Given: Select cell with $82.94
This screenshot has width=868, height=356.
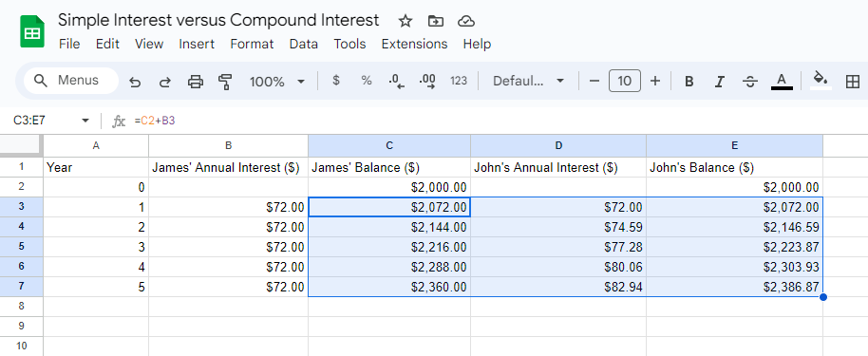Looking at the screenshot, I should point(558,287).
